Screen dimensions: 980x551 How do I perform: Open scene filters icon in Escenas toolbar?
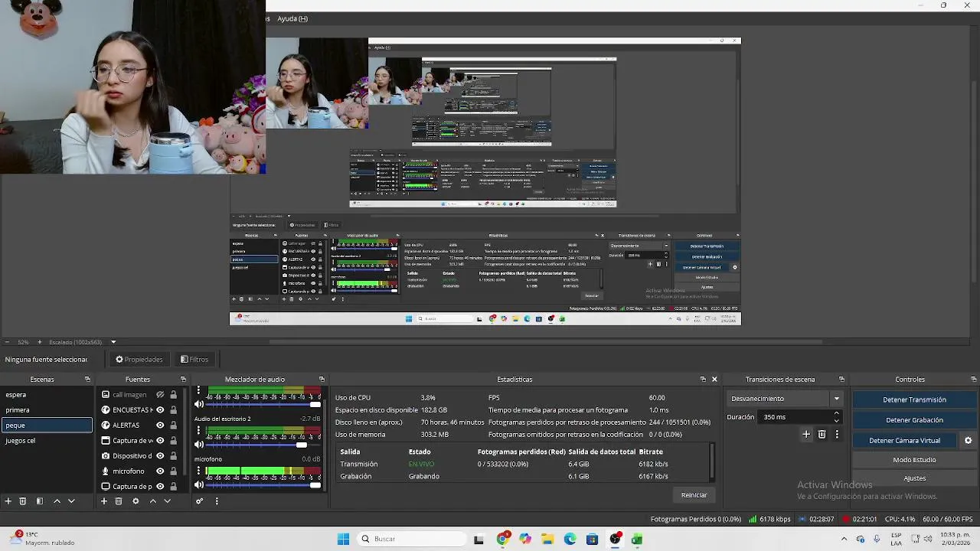click(x=40, y=501)
